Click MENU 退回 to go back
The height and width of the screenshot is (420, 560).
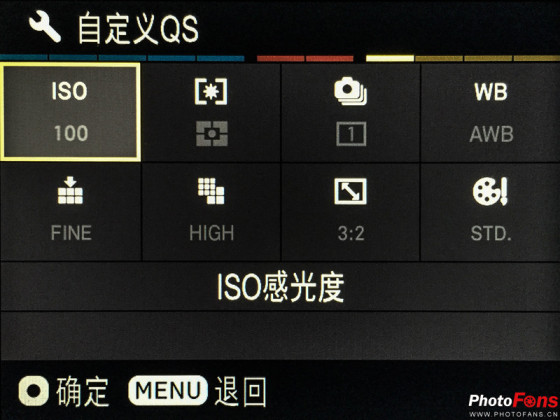(198, 391)
